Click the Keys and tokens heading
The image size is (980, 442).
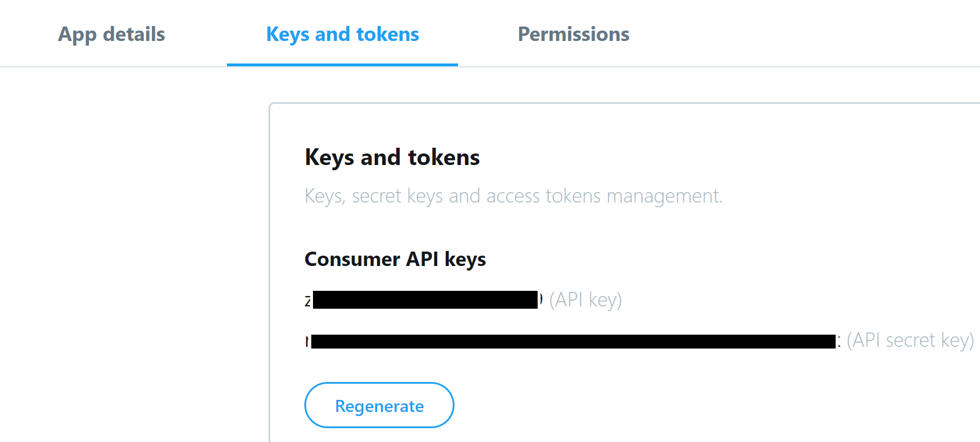pos(392,156)
